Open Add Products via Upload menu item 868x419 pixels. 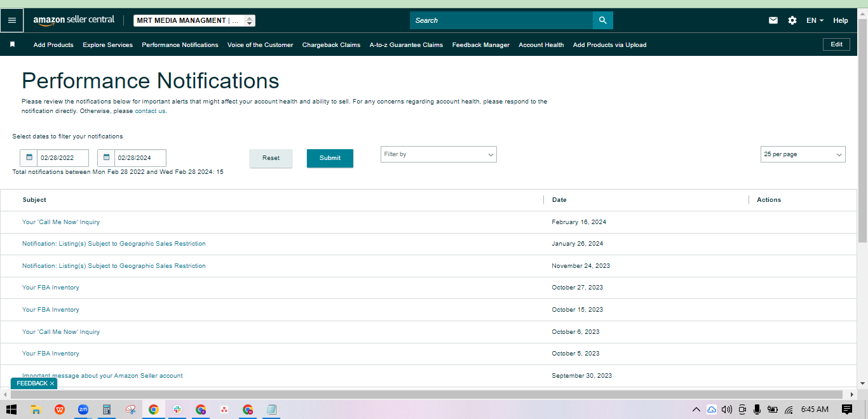coord(609,44)
